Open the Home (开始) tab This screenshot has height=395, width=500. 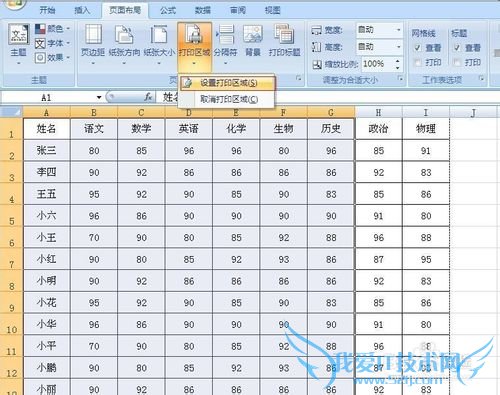point(47,10)
